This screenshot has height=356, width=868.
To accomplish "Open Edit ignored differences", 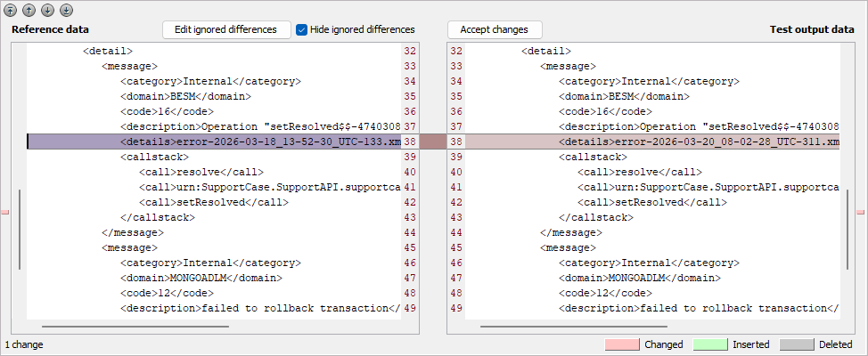I will point(226,29).
